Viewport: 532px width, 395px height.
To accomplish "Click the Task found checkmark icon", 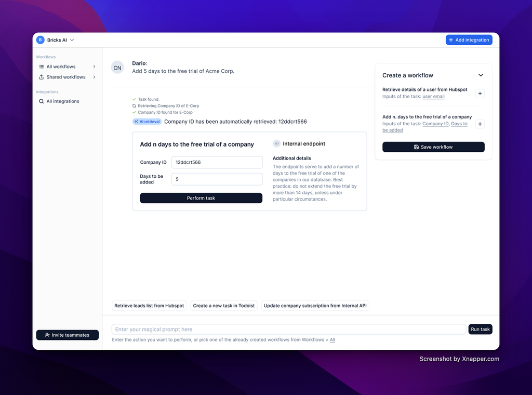I will (134, 99).
